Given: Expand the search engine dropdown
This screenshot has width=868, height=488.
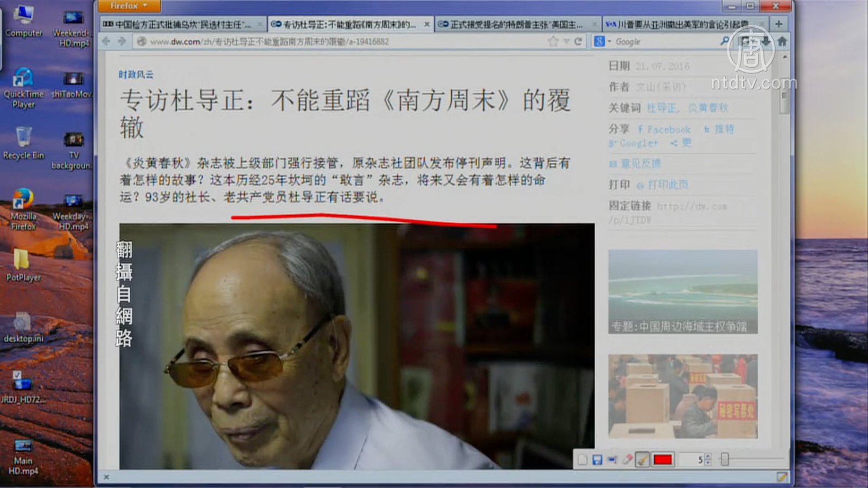Looking at the screenshot, I should tap(609, 41).
